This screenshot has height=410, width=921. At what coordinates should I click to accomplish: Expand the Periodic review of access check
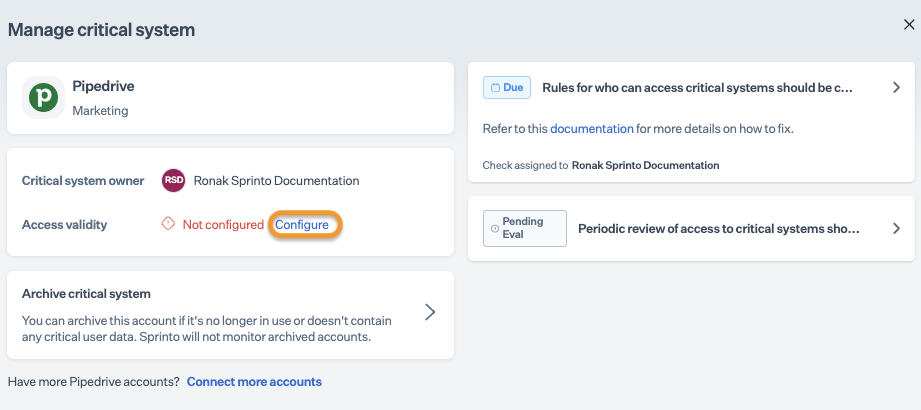coord(896,228)
